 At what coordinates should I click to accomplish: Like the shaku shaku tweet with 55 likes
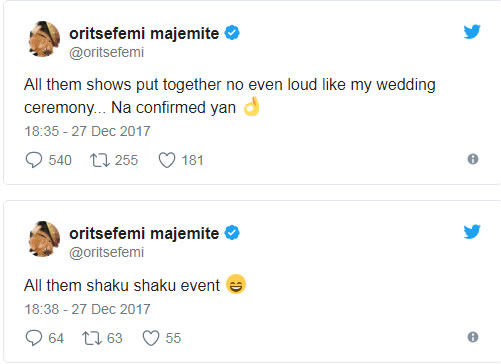151,338
